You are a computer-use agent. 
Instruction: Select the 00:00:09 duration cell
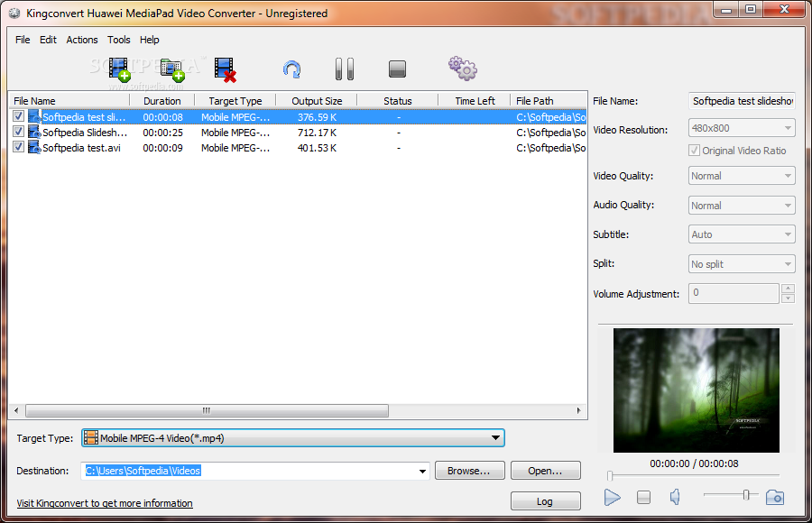pyautogui.click(x=162, y=148)
